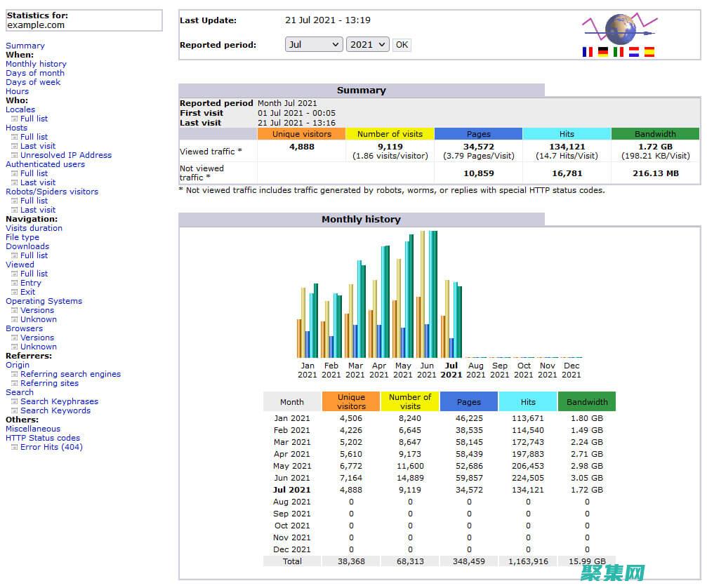Click the French flag language icon
Screen dimensions: 707x588
click(x=587, y=52)
